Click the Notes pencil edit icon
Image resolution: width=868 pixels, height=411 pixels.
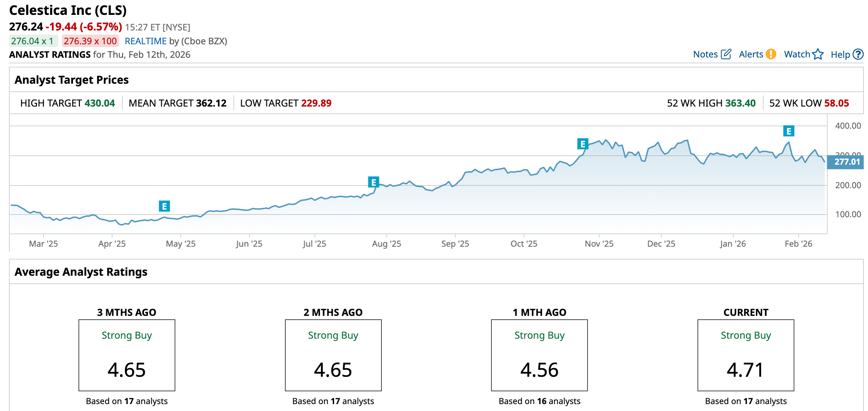pyautogui.click(x=726, y=54)
